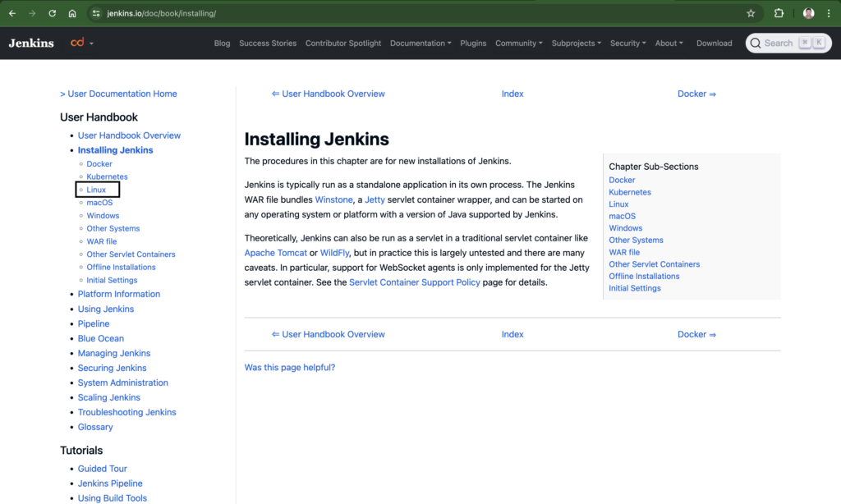
Task: Expand the dropdown beside CD logo
Action: coord(92,44)
